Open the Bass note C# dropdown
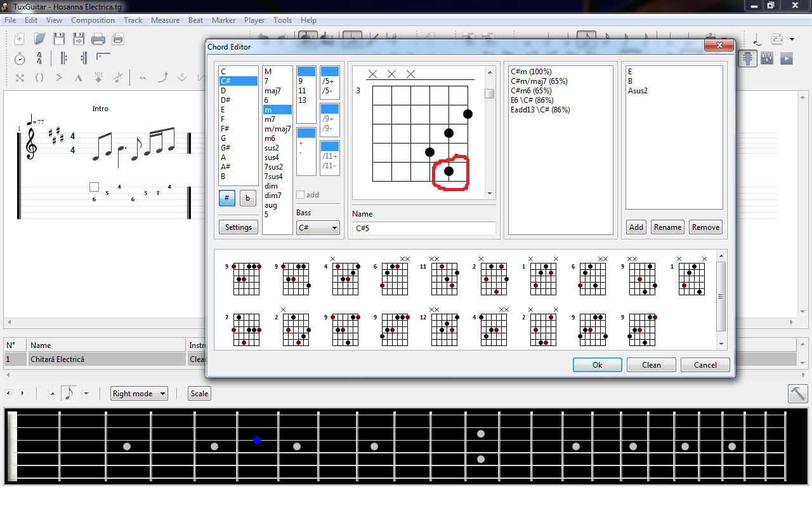The image size is (812, 508). (x=318, y=227)
